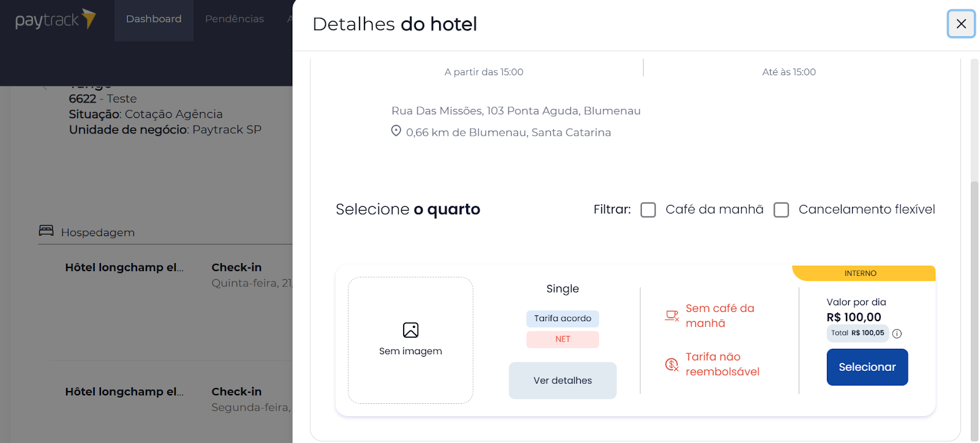Viewport: 980px width, 443px height.
Task: Click Ver detalhes for the Single room
Action: pyautogui.click(x=562, y=381)
